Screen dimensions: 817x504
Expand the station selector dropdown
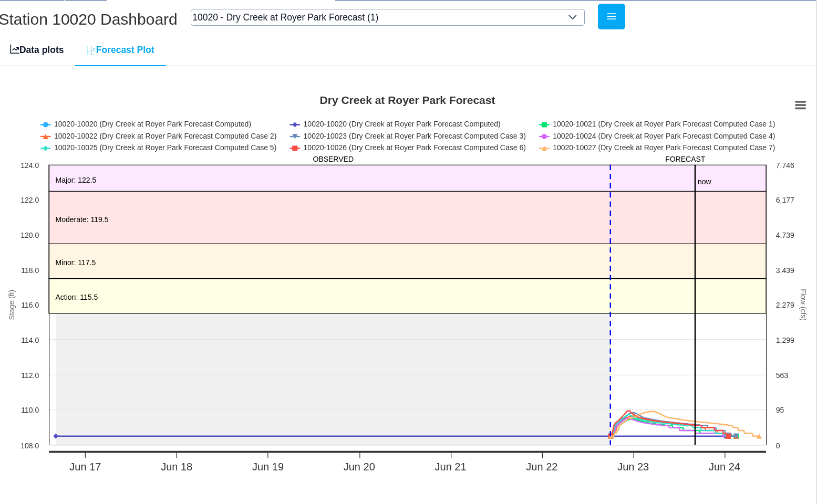[x=387, y=17]
